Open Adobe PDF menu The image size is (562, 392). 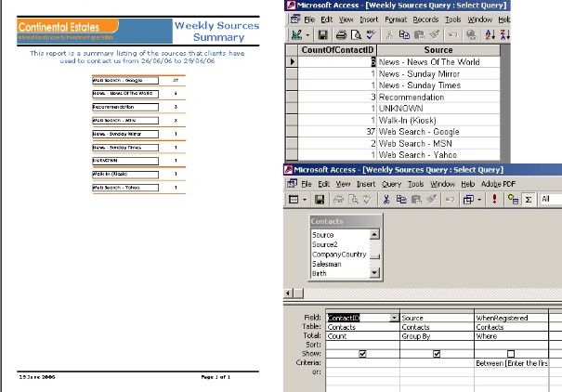pyautogui.click(x=498, y=184)
